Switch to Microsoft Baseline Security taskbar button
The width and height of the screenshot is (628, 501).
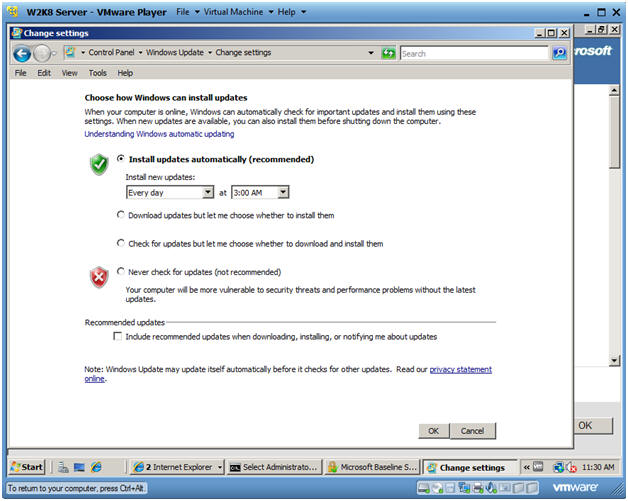[x=372, y=467]
